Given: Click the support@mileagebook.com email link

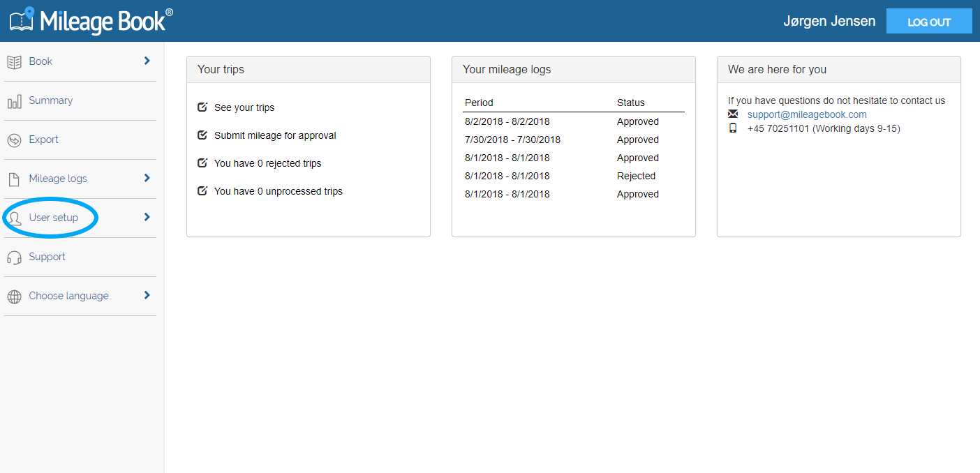Looking at the screenshot, I should (807, 114).
